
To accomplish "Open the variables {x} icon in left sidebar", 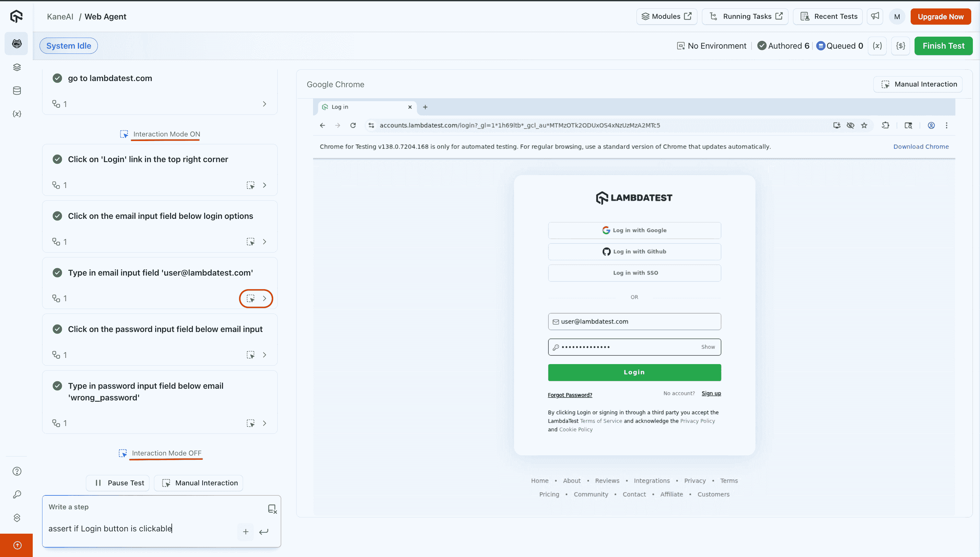I will (17, 114).
